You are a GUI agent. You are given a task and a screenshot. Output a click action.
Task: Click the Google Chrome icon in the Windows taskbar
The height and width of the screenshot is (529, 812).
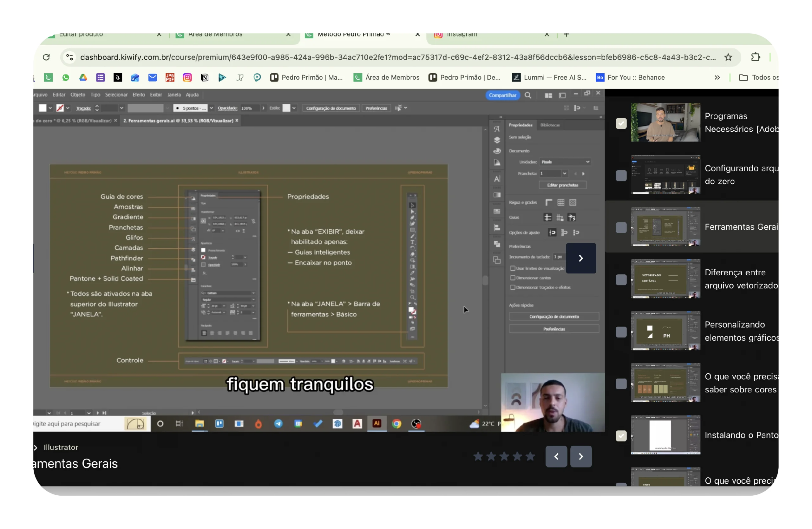[396, 424]
